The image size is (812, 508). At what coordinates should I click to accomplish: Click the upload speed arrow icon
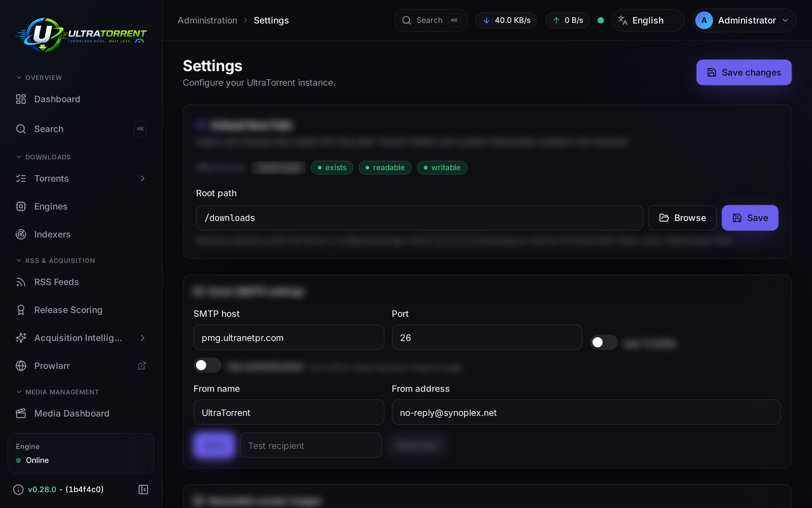tap(556, 20)
